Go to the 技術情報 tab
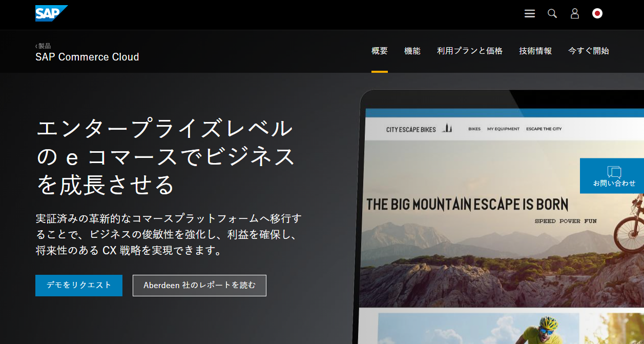 535,51
